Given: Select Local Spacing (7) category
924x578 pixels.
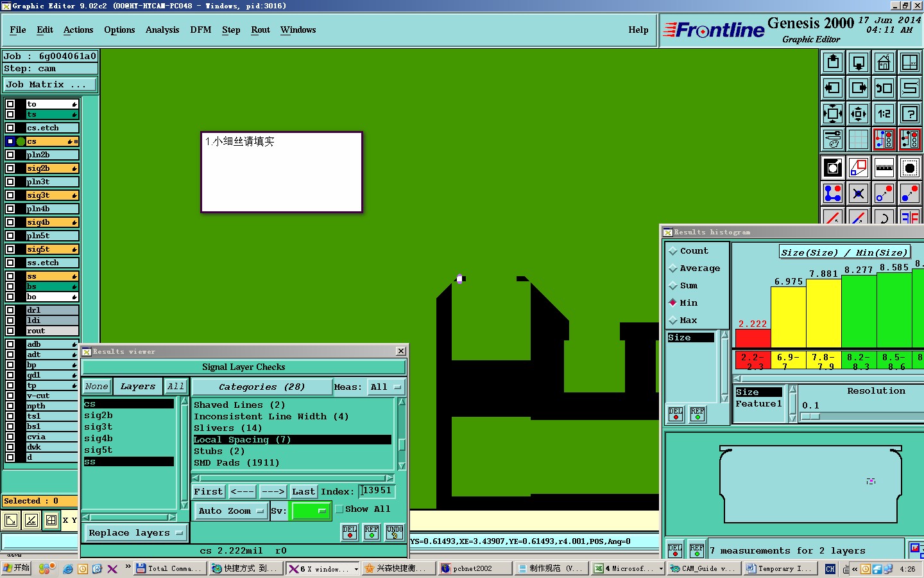Looking at the screenshot, I should (x=292, y=440).
